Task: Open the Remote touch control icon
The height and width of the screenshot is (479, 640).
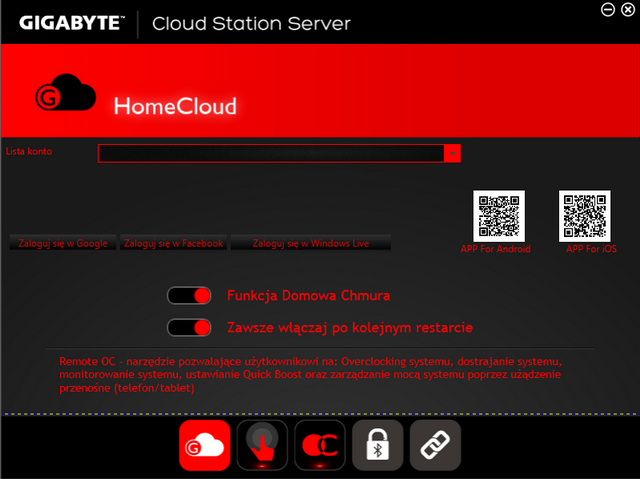Action: (x=262, y=445)
